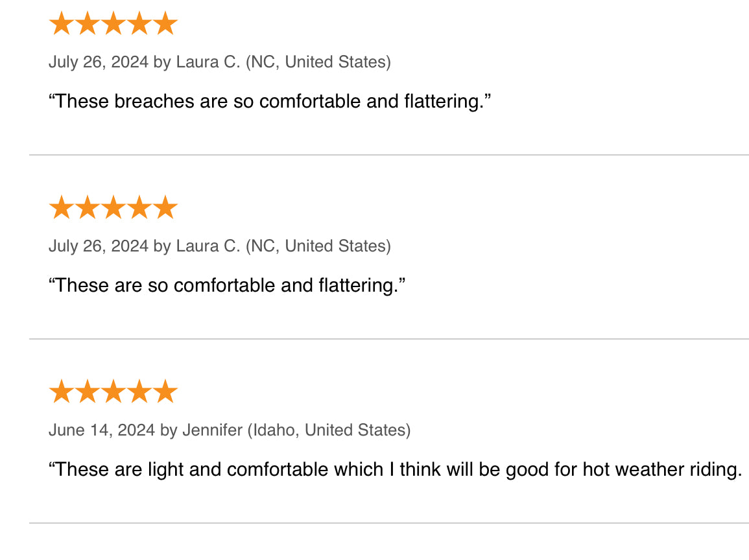Screen dimensions: 749x560
Task: Click fifth star of Laura's breaches review
Action: [x=165, y=23]
